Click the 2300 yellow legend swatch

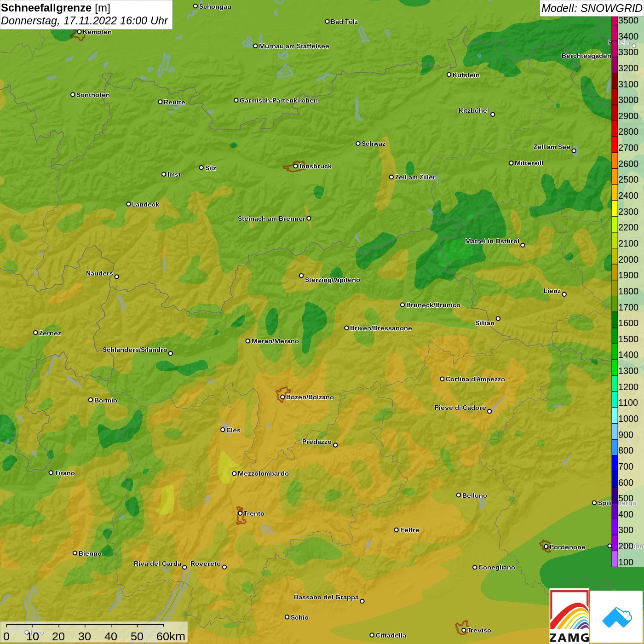click(x=615, y=208)
